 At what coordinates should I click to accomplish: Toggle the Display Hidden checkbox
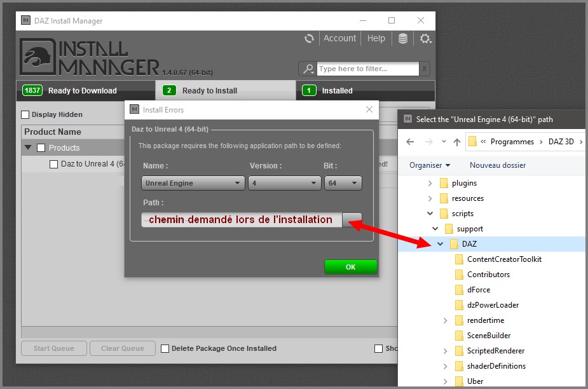(x=25, y=114)
